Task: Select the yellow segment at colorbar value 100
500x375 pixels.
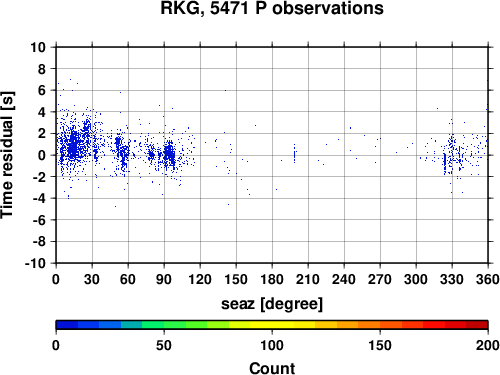Action: (272, 325)
